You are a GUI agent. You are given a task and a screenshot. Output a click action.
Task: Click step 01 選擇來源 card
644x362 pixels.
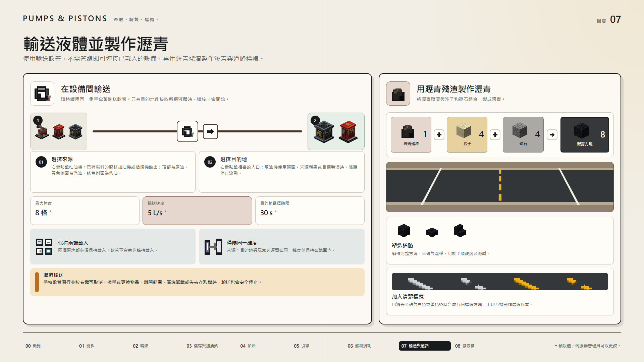pyautogui.click(x=113, y=172)
